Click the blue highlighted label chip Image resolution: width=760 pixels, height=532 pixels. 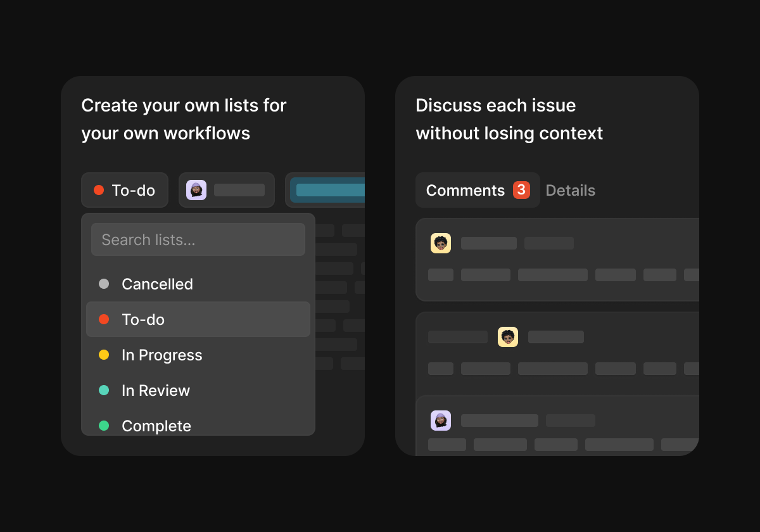pyautogui.click(x=329, y=190)
